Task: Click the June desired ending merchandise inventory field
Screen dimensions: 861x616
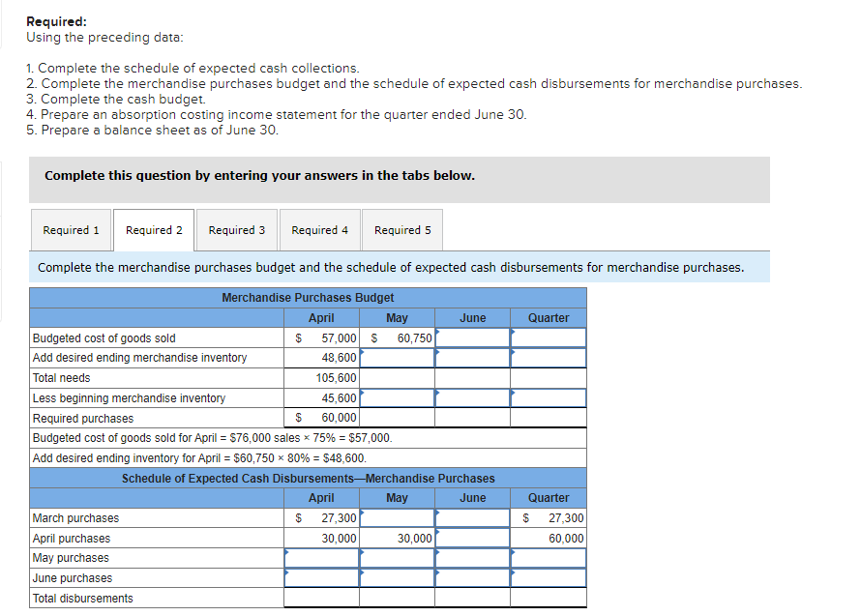Action: [472, 357]
